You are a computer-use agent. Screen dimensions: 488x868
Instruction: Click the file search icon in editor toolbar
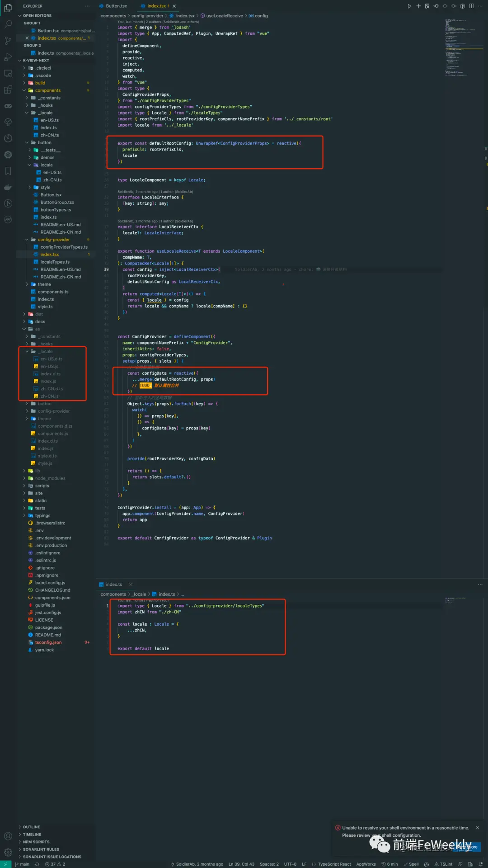point(427,6)
